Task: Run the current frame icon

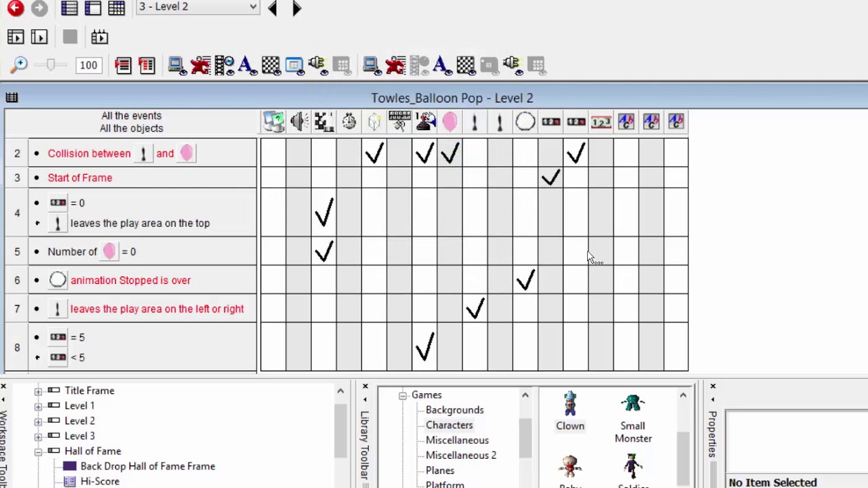Action: (x=39, y=37)
